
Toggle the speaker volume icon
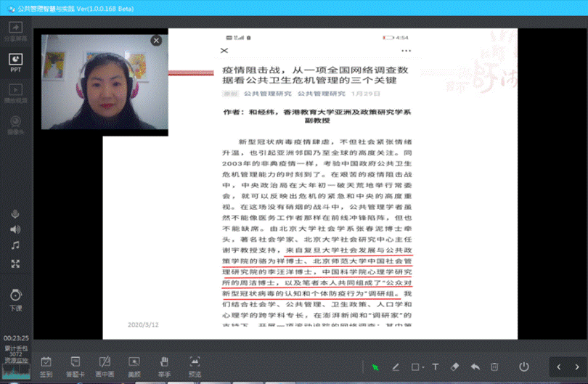15,229
